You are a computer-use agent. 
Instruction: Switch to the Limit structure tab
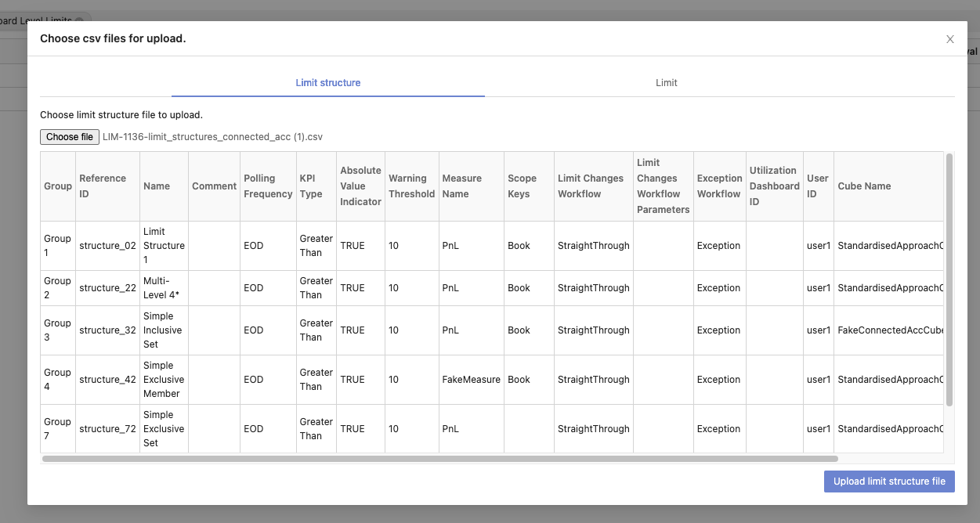pos(327,82)
